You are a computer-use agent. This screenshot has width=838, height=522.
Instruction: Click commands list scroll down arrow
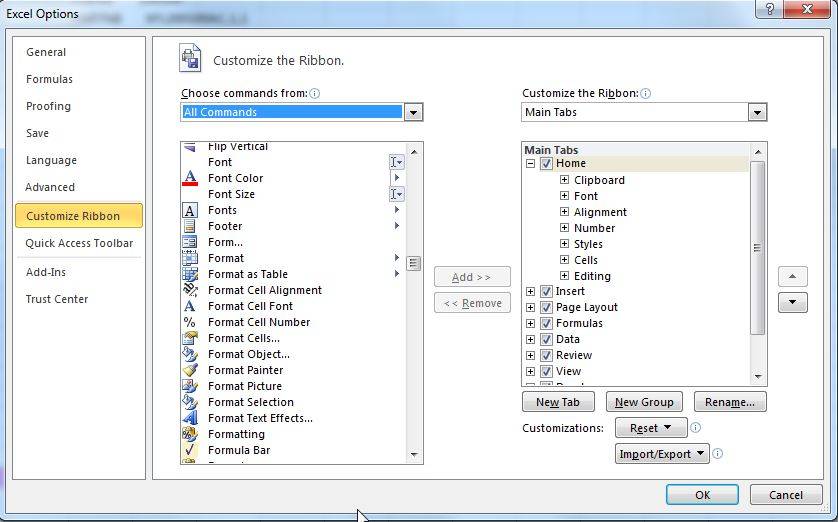coord(414,455)
